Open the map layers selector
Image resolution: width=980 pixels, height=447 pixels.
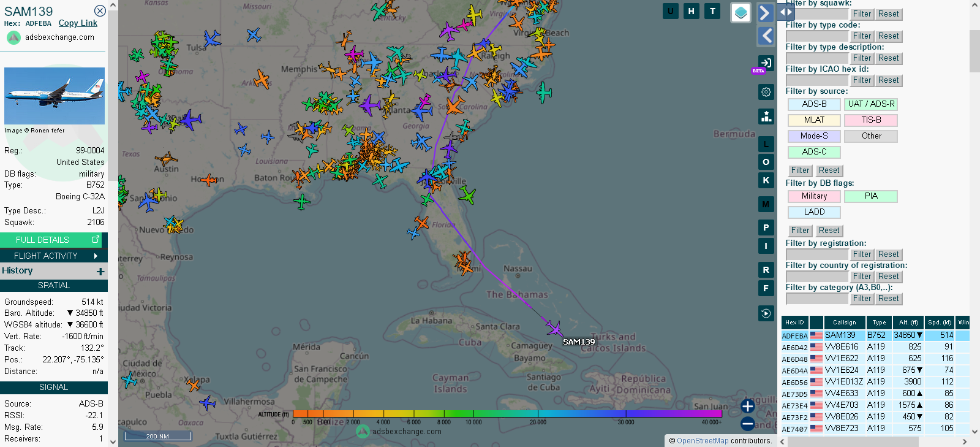pyautogui.click(x=741, y=12)
